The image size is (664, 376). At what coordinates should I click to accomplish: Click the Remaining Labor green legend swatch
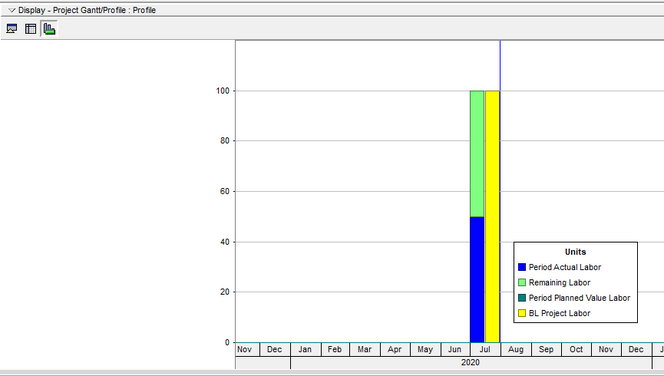pyautogui.click(x=522, y=282)
